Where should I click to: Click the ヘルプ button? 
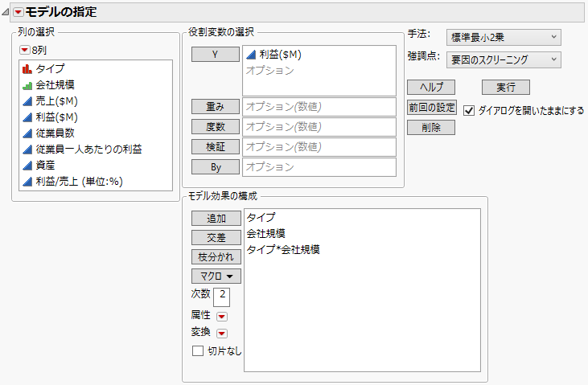[x=431, y=88]
